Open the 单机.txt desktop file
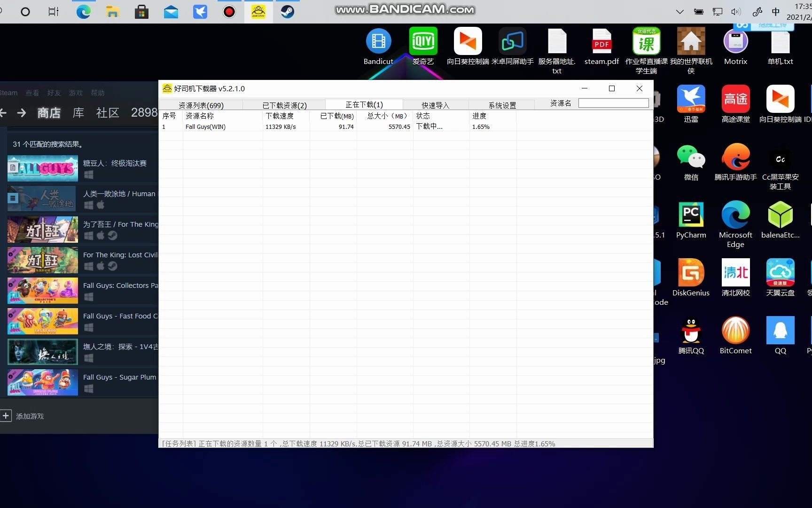 pos(780,46)
